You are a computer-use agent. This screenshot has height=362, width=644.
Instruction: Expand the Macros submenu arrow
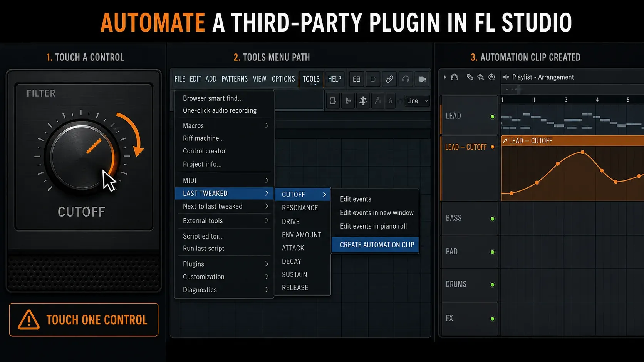[x=267, y=125]
